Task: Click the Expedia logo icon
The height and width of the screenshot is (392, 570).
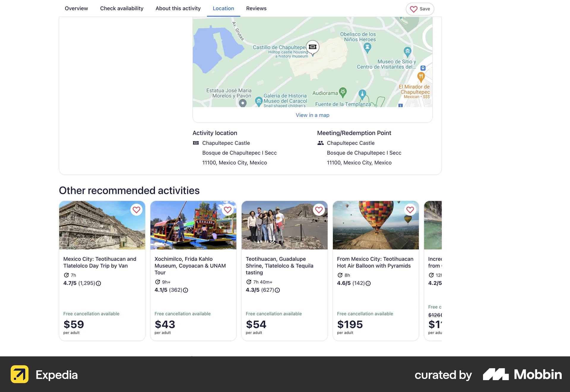Action: [x=20, y=375]
